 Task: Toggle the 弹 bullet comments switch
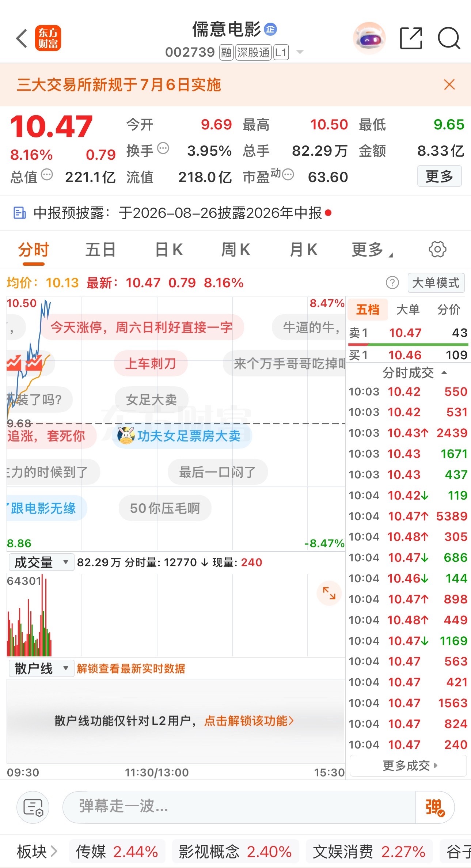click(x=435, y=807)
